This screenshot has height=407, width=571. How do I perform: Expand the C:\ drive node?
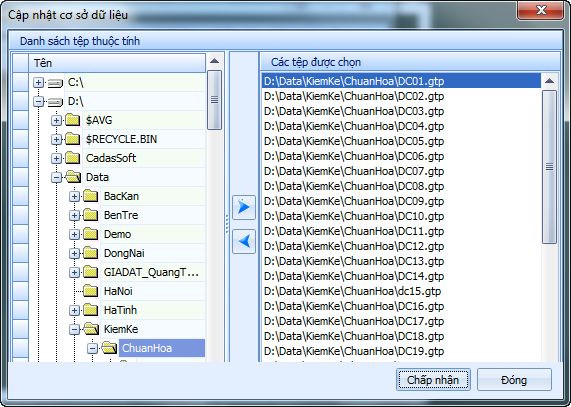(38, 83)
